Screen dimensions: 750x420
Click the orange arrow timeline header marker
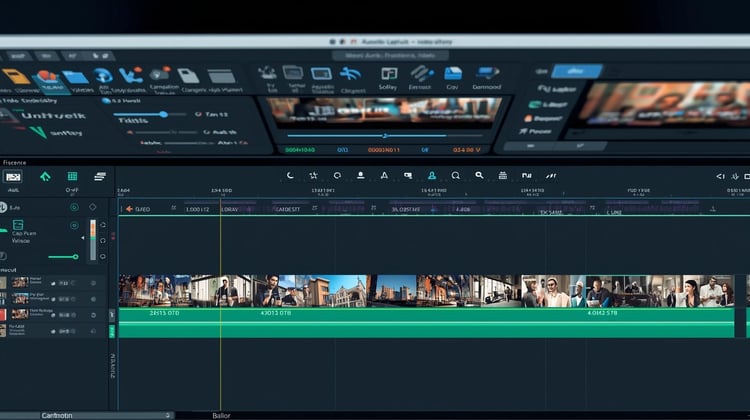[x=129, y=209]
